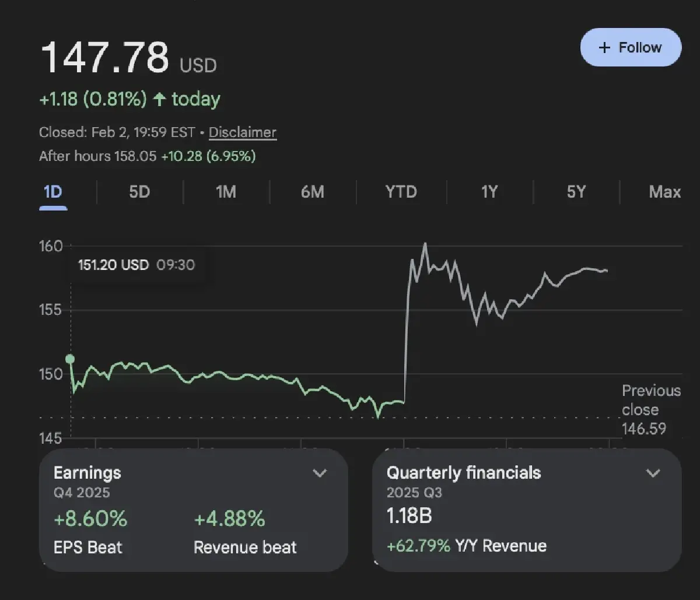Select the 1M time range

226,192
